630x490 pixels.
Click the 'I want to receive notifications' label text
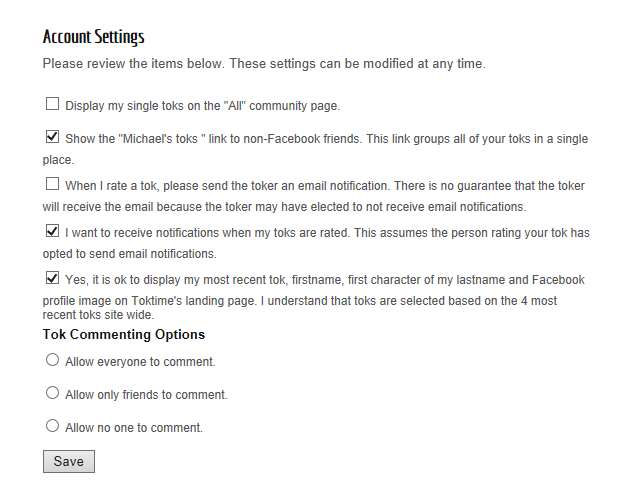point(316,243)
